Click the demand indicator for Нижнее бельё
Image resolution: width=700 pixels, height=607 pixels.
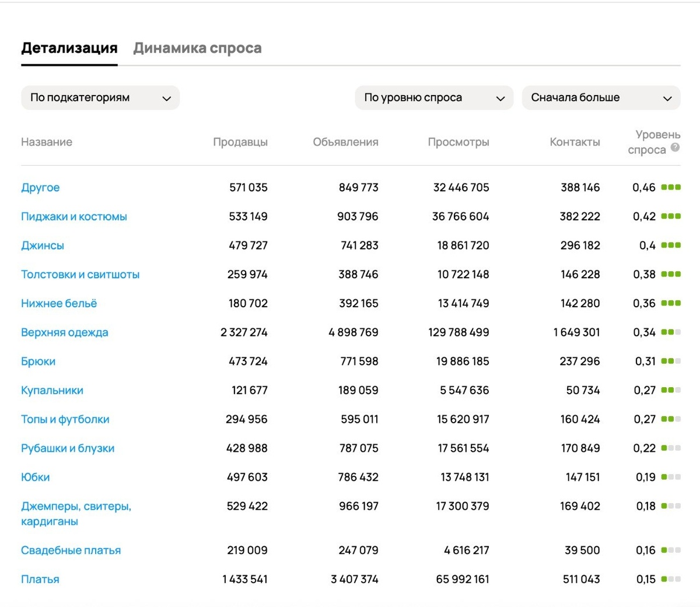671,303
